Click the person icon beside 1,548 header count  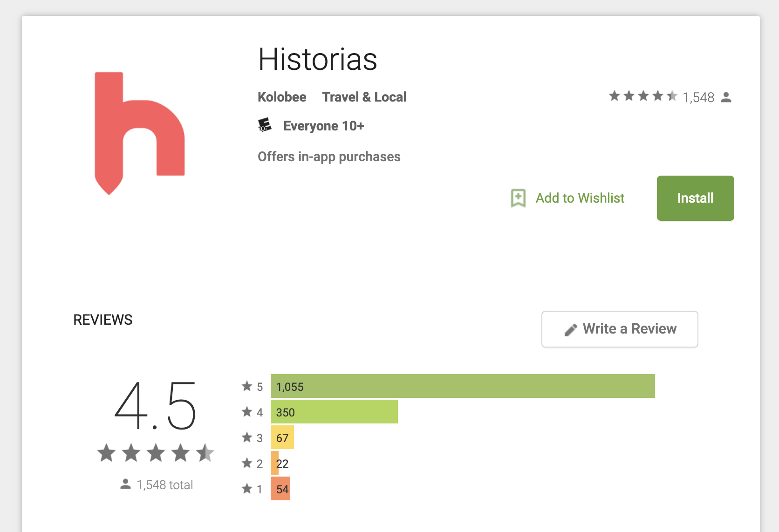tap(726, 97)
